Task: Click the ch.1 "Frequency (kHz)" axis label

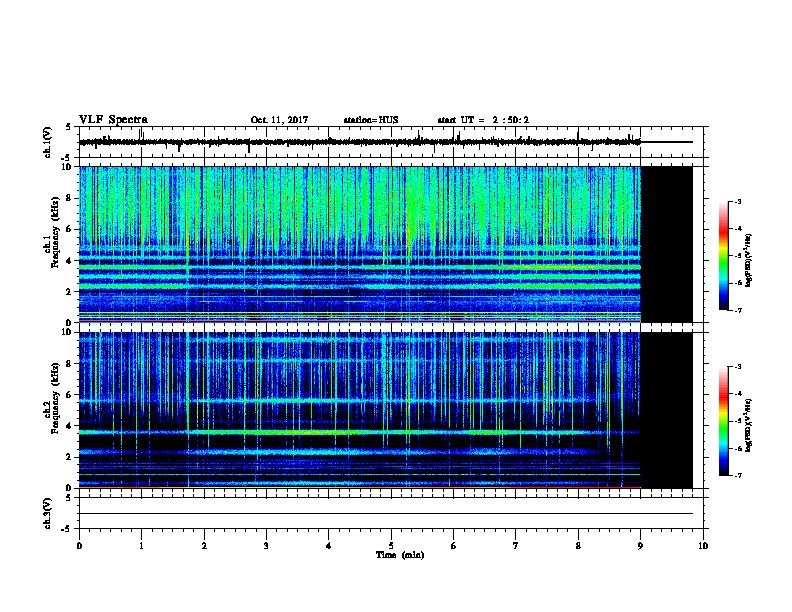Action: coord(55,233)
